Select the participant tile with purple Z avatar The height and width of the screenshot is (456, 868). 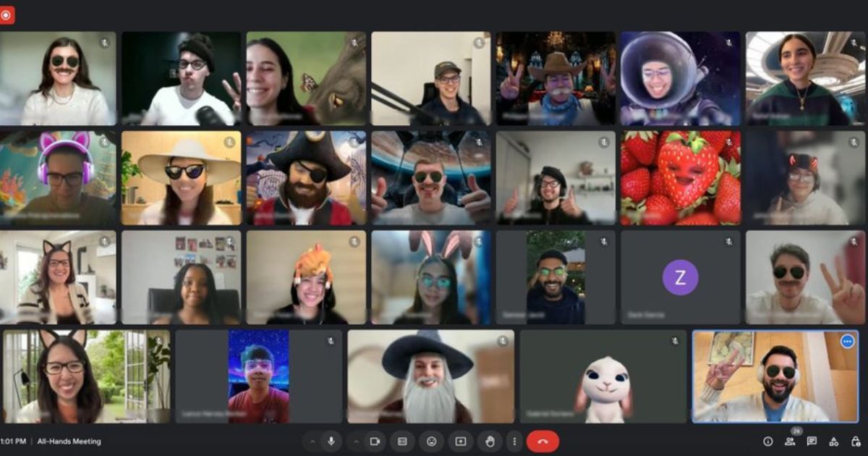[680, 277]
